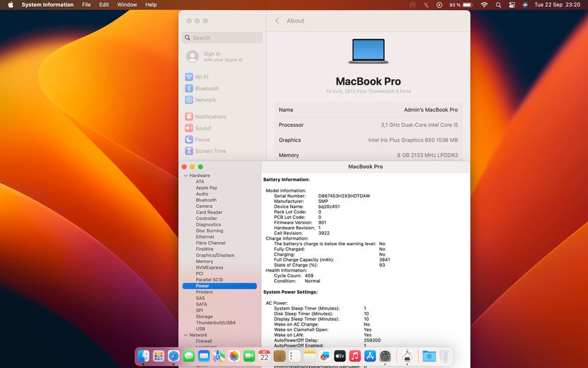Select Thunderbolt/USB4 in the Hardware tree
This screenshot has width=588, height=368.
(216, 323)
